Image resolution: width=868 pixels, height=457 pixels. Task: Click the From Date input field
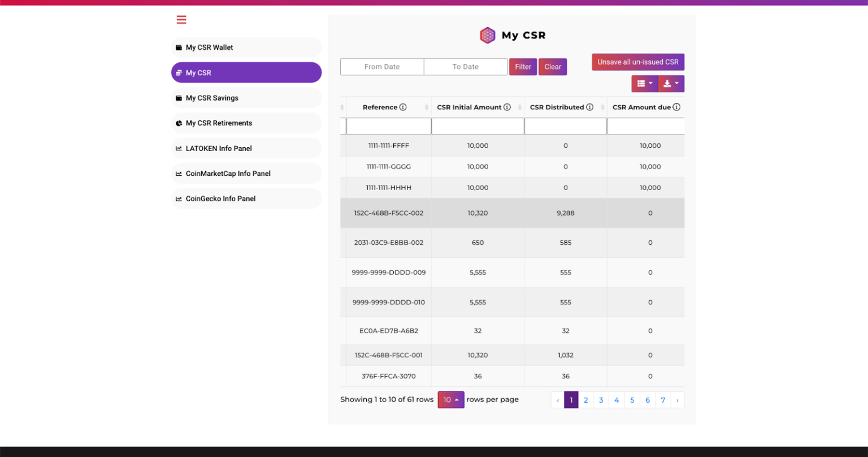coord(381,66)
